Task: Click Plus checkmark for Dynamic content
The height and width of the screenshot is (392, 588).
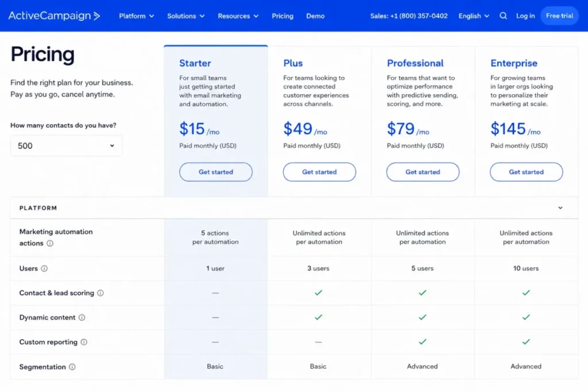Action: click(318, 317)
